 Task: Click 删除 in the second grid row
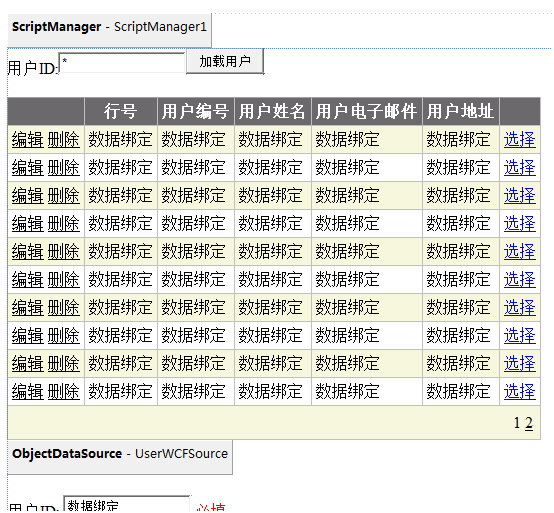[x=64, y=167]
